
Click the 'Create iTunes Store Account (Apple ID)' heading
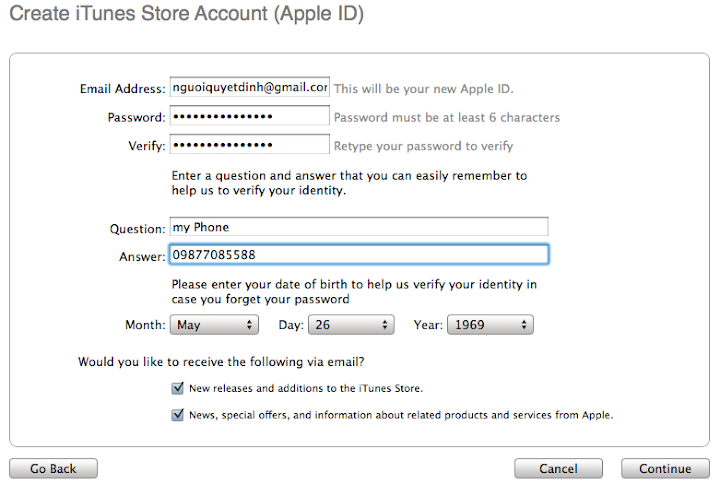186,14
